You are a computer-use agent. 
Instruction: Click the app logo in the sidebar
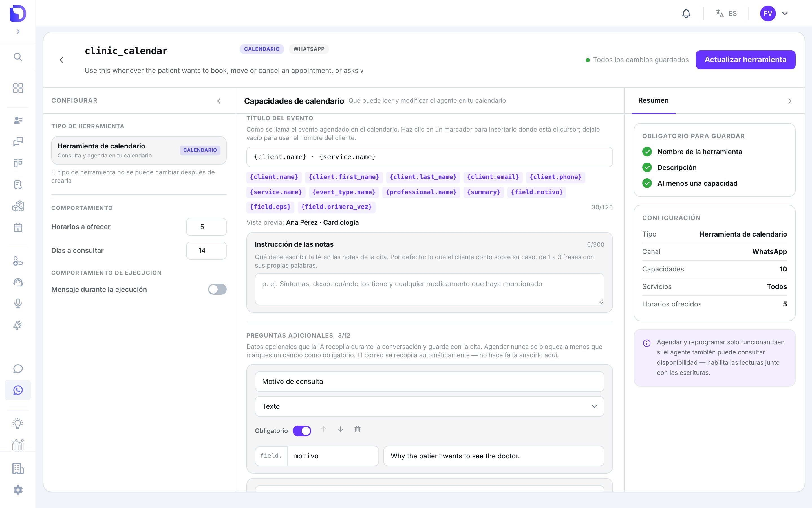pos(18,14)
